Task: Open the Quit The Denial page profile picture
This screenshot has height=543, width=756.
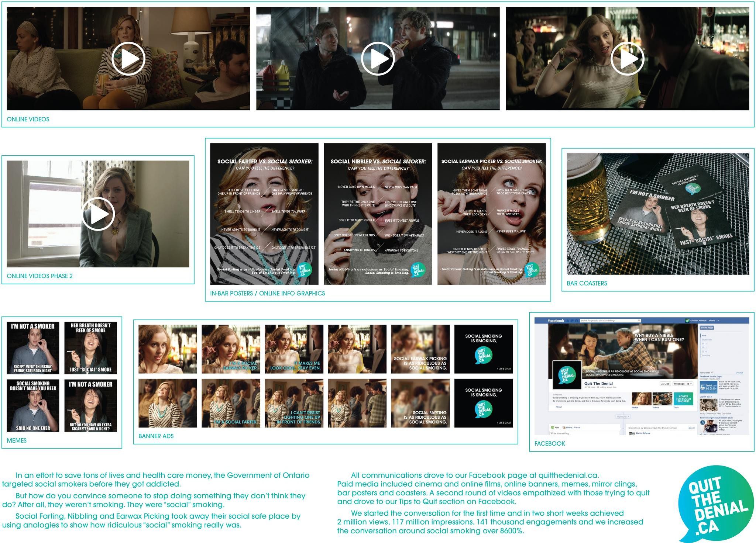Action: (567, 375)
